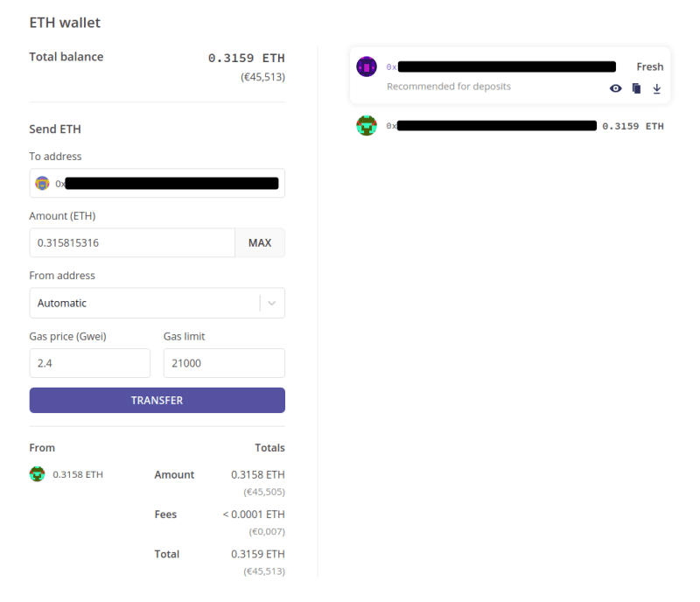Expand the From address options chevron
This screenshot has width=700, height=602.
[x=273, y=303]
